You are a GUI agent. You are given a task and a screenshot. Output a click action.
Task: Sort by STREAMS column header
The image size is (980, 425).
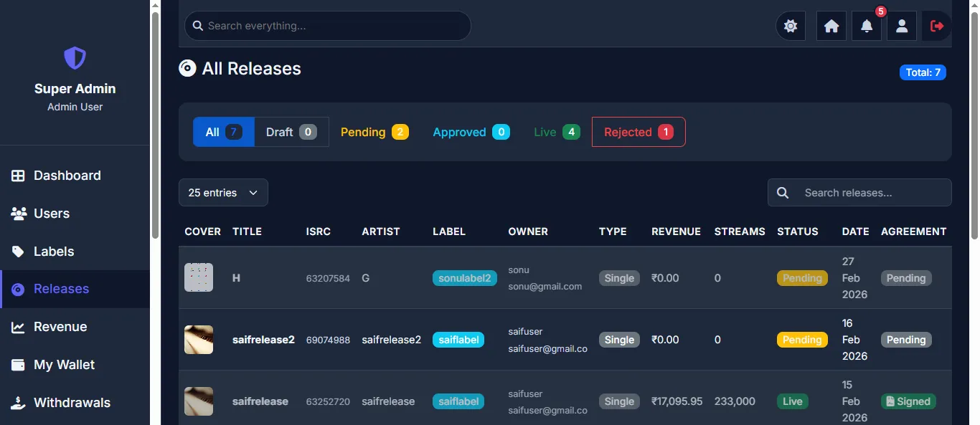point(740,231)
